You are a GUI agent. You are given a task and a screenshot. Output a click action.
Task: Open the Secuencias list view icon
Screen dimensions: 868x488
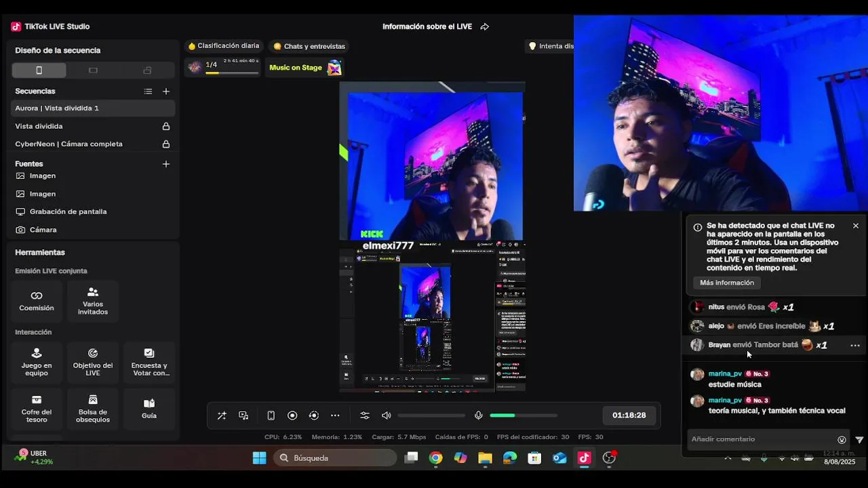click(x=148, y=91)
